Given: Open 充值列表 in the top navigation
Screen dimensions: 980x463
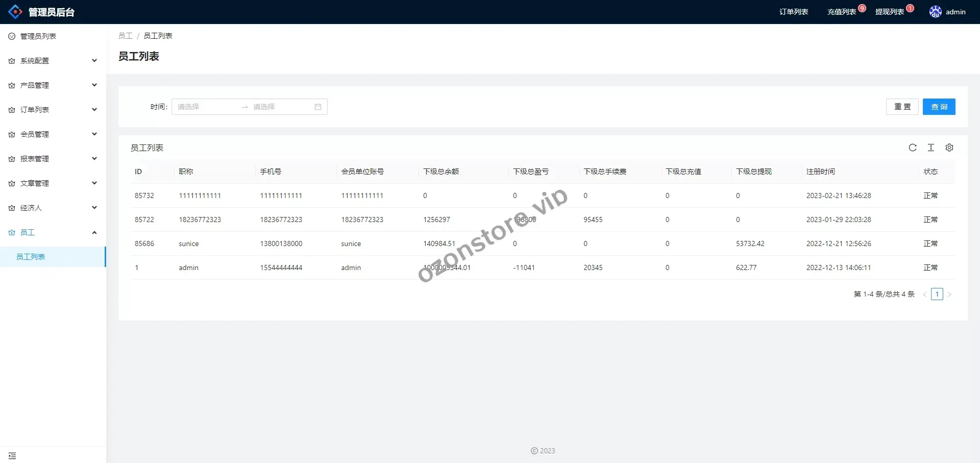Looking at the screenshot, I should pyautogui.click(x=842, y=12).
